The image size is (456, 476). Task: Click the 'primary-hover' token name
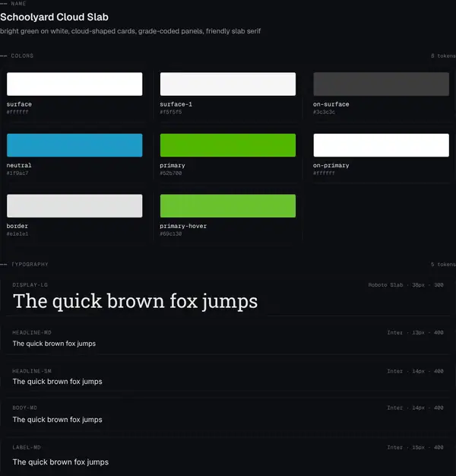point(183,226)
